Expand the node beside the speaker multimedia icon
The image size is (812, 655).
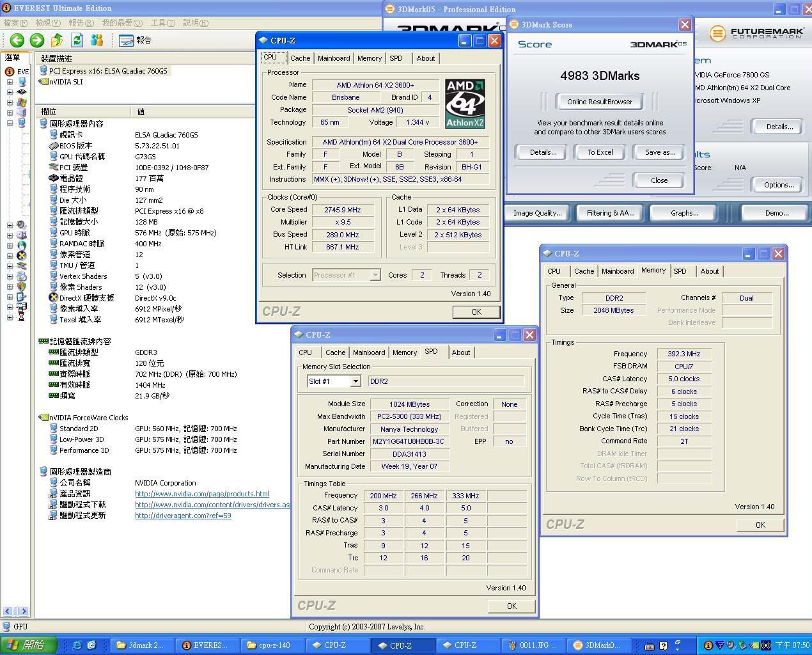click(x=10, y=225)
